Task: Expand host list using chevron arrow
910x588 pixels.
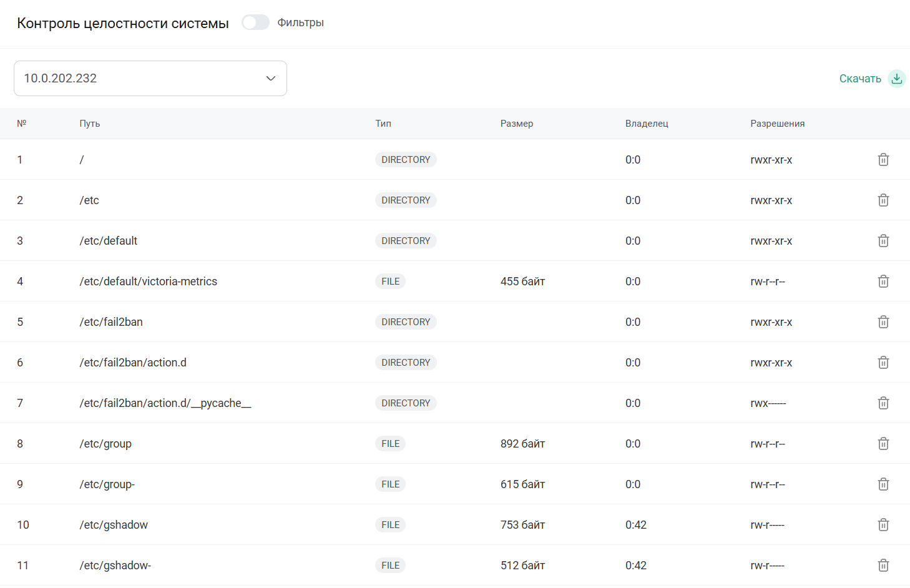Action: [271, 79]
